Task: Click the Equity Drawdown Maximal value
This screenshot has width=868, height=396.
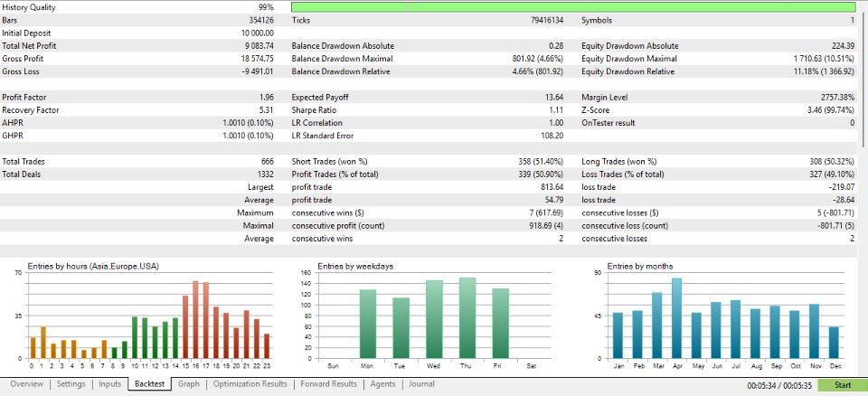Action: click(824, 59)
